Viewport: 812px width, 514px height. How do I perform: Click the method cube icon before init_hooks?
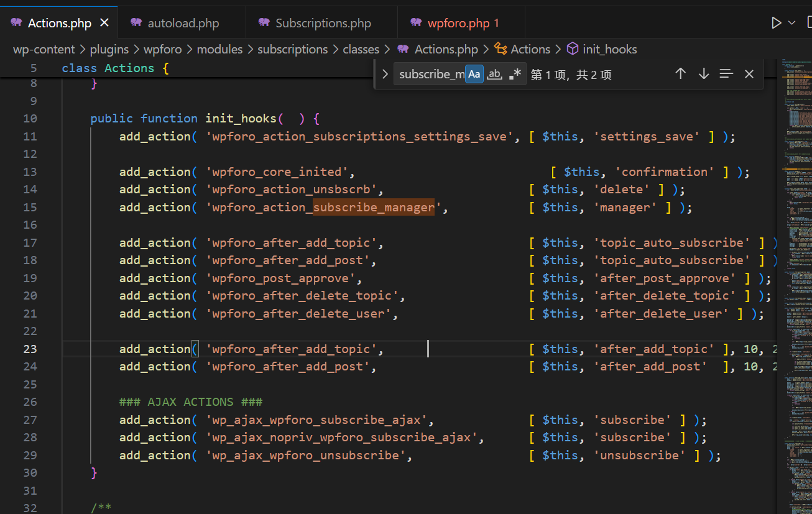(x=573, y=48)
